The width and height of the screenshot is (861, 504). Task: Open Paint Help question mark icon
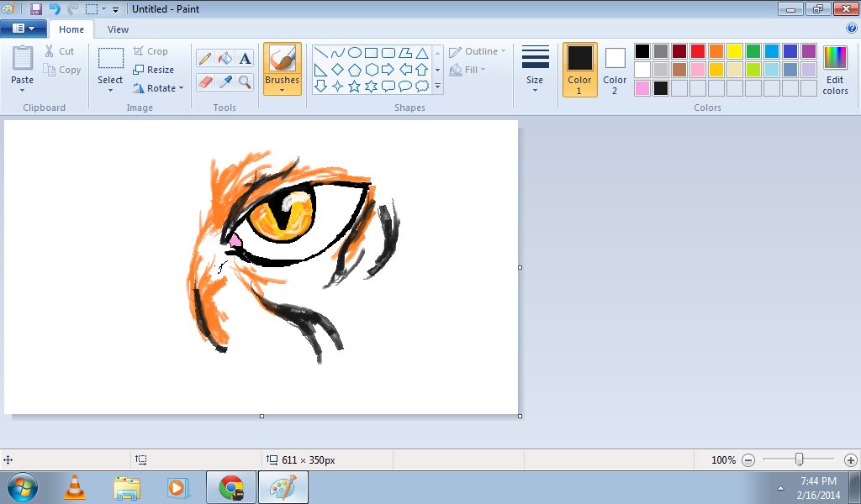[852, 28]
